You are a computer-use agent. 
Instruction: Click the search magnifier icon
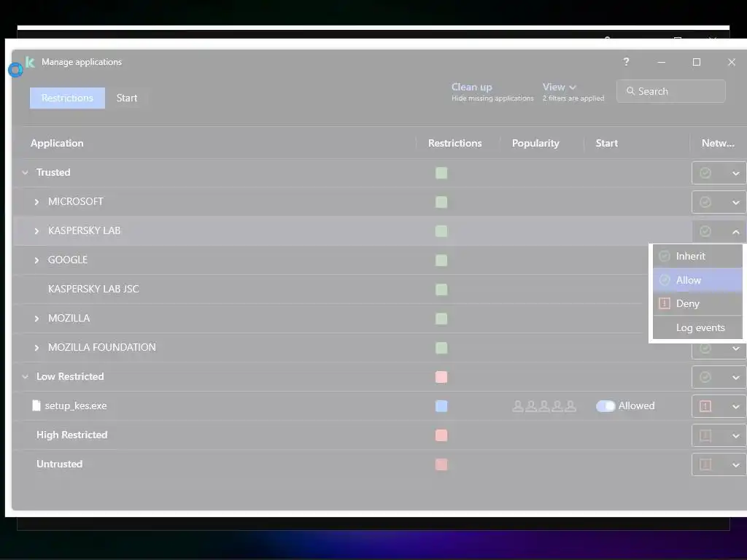(x=630, y=91)
